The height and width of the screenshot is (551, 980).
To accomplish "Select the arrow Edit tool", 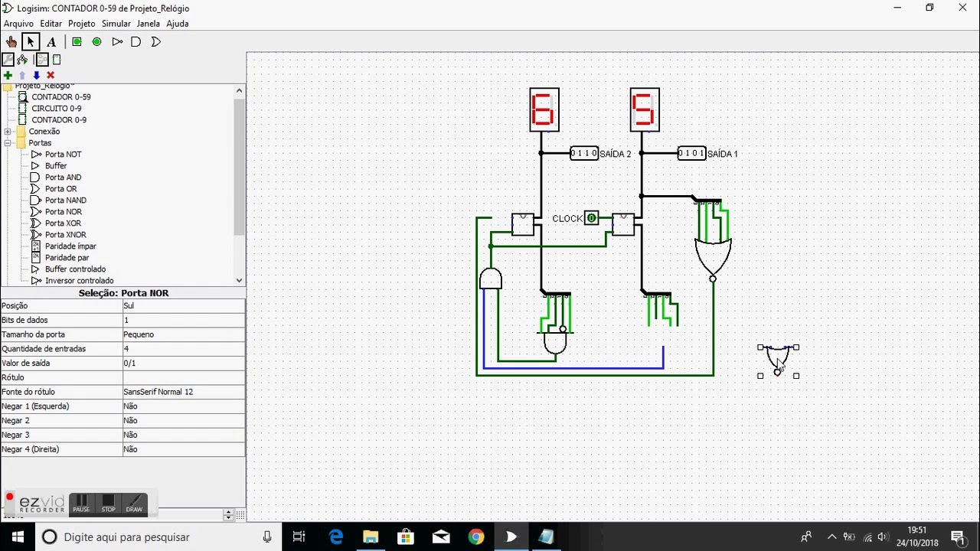I will pyautogui.click(x=31, y=42).
